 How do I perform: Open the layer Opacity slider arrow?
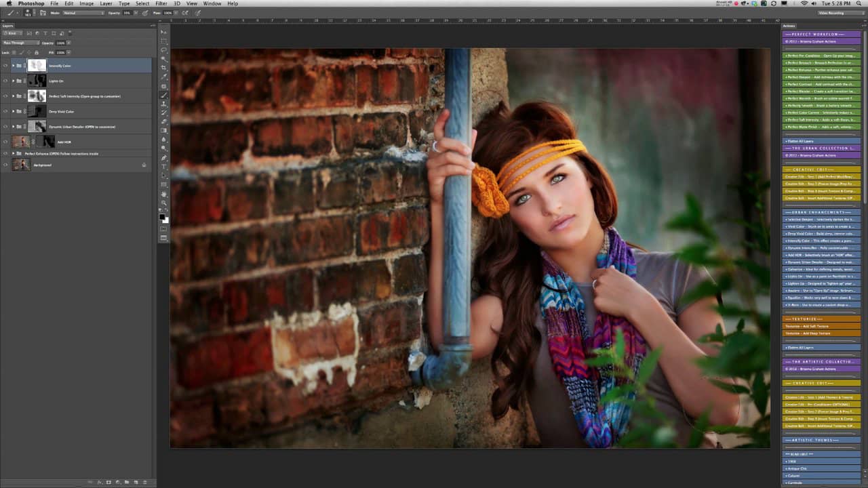pos(68,43)
